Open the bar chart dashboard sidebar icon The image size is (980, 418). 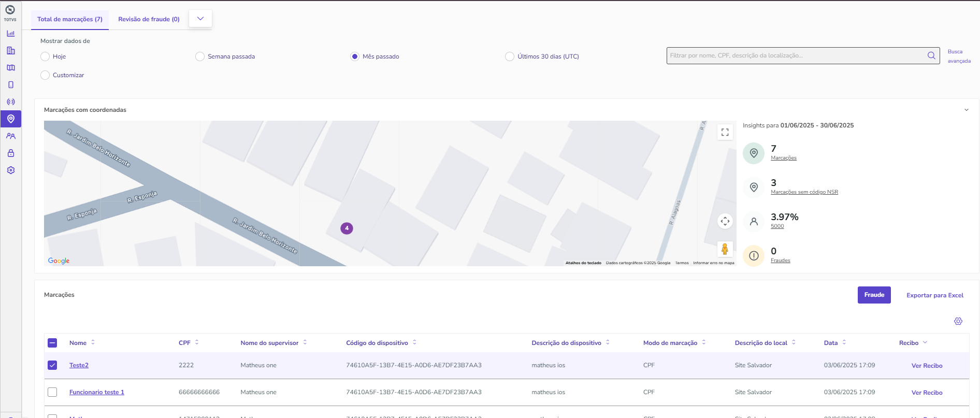11,34
